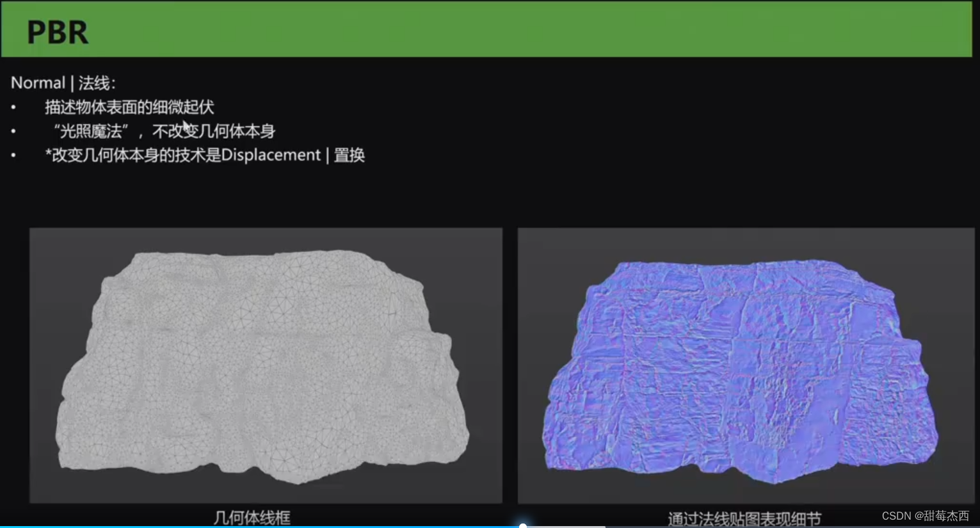Viewport: 980px width, 528px height.
Task: Click the video progress bar near its start
Action: (x=64, y=525)
